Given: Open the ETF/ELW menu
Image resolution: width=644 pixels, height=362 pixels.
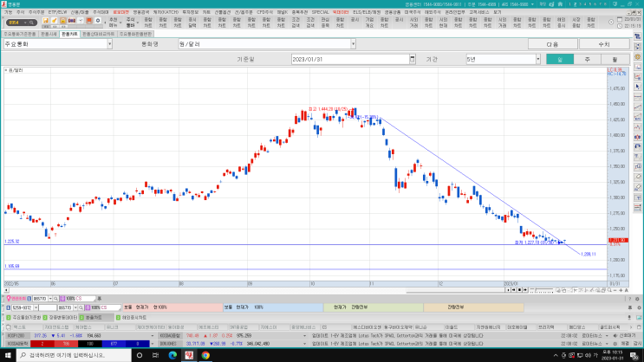Looking at the screenshot, I should point(57,12).
